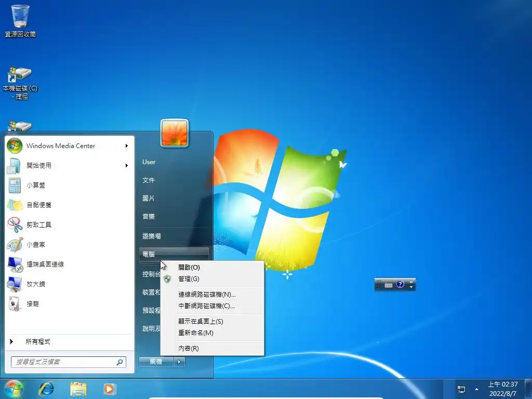This screenshot has width=532, height=399.
Task: Click the 關機 shutdown button
Action: point(156,362)
